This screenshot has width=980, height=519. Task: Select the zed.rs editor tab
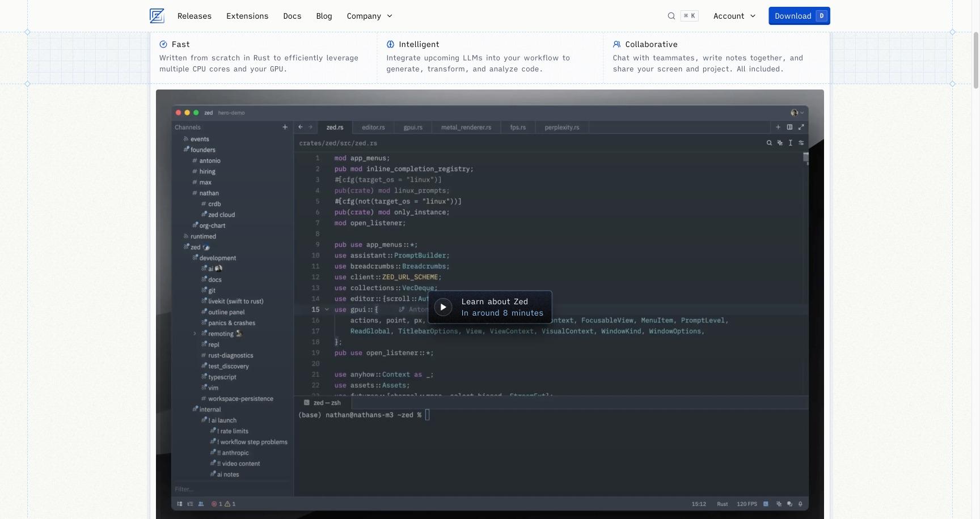click(335, 127)
